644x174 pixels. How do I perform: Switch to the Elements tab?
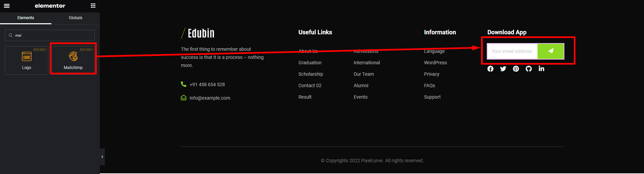click(26, 18)
